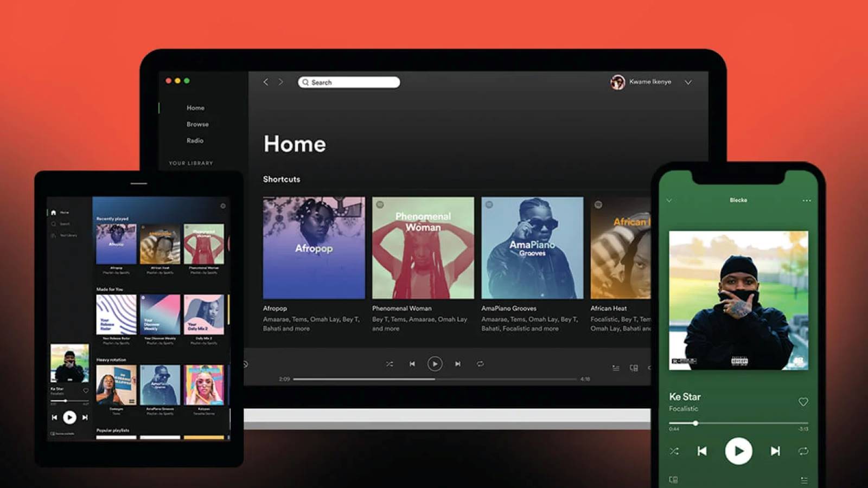The width and height of the screenshot is (868, 488).
Task: Open AmaPiano Grooves playlist cover on laptop
Action: (x=532, y=248)
